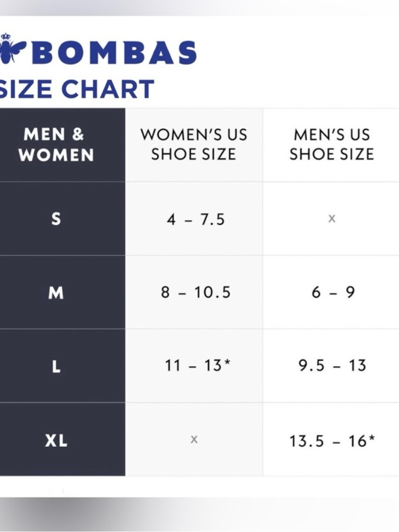The image size is (399, 532).
Task: Click men's size range 13.5 – 16*
Action: point(332,441)
